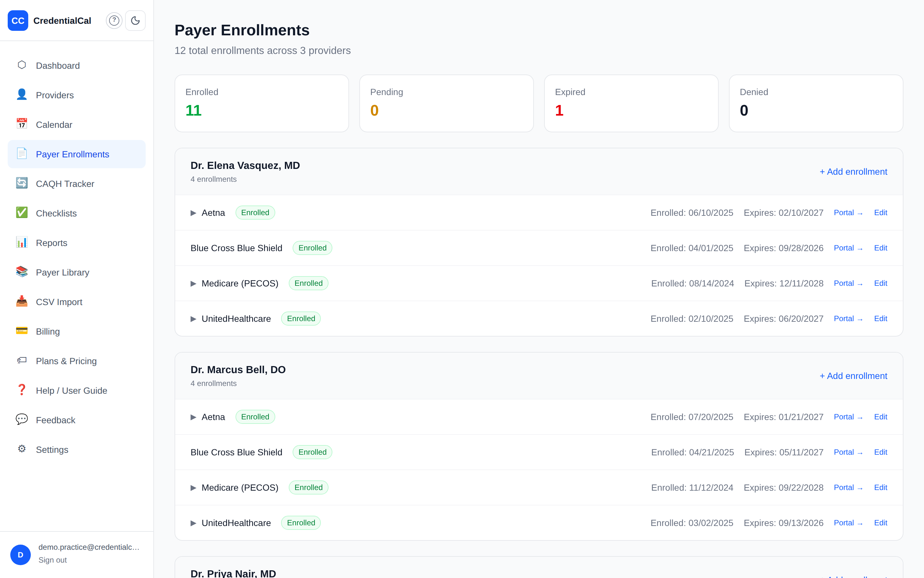Image resolution: width=924 pixels, height=578 pixels.
Task: Sign out of the account
Action: (53, 560)
